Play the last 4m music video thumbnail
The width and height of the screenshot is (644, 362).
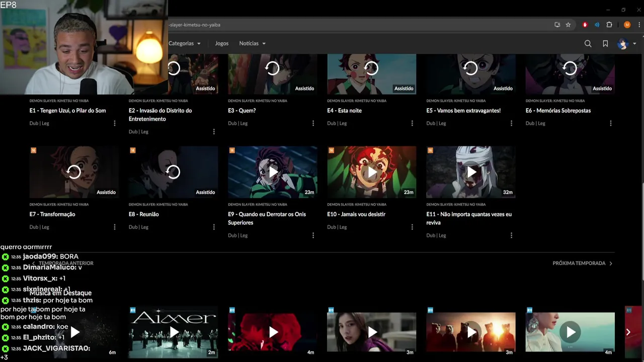pyautogui.click(x=570, y=332)
